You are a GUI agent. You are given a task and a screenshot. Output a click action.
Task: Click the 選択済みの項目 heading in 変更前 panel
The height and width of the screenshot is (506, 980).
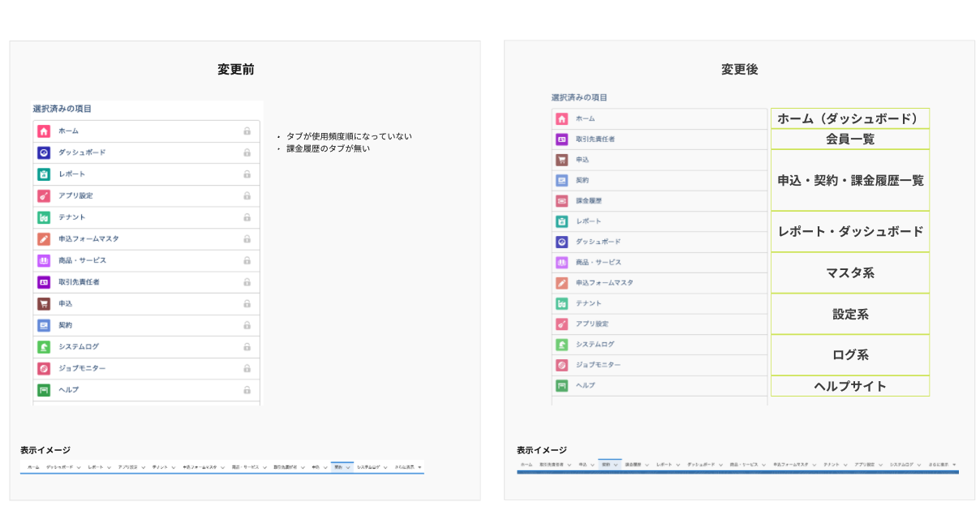point(62,109)
